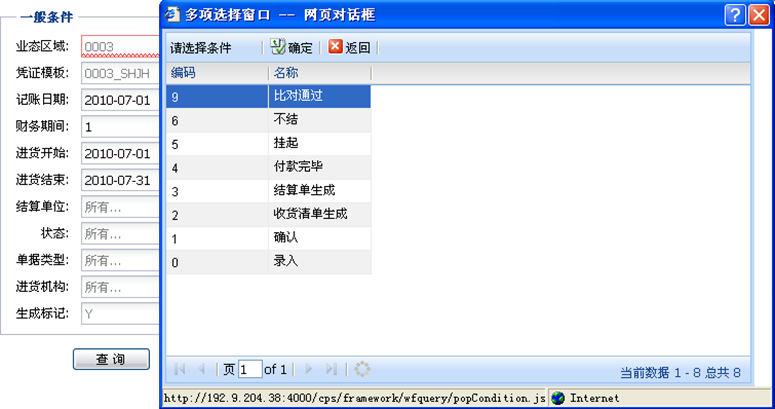
Task: Jump to last page of results
Action: click(x=331, y=369)
